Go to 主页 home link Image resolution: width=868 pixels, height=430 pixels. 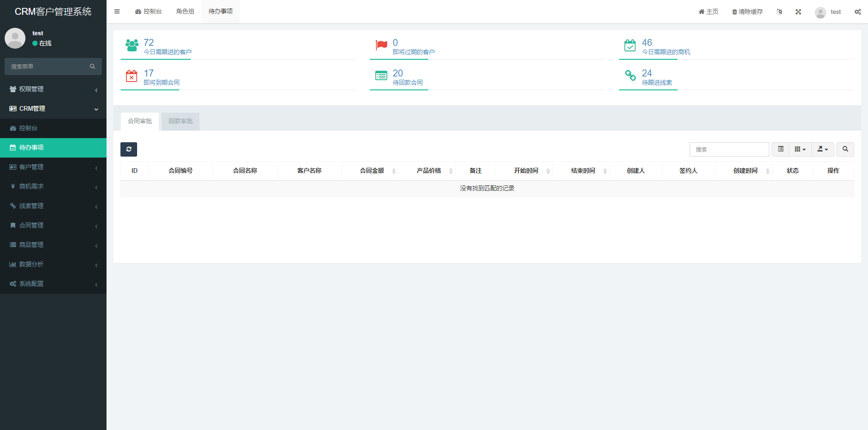tap(709, 12)
